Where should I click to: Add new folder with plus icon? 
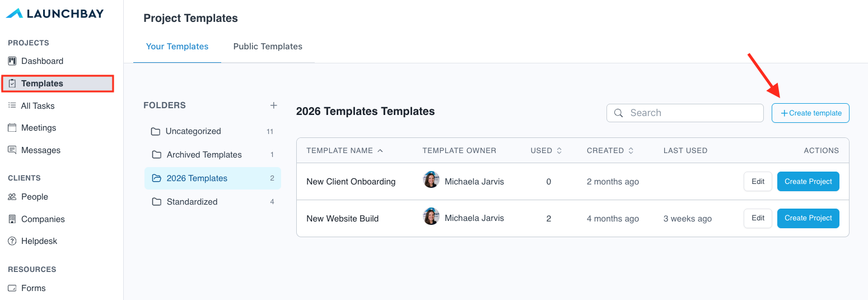click(274, 105)
